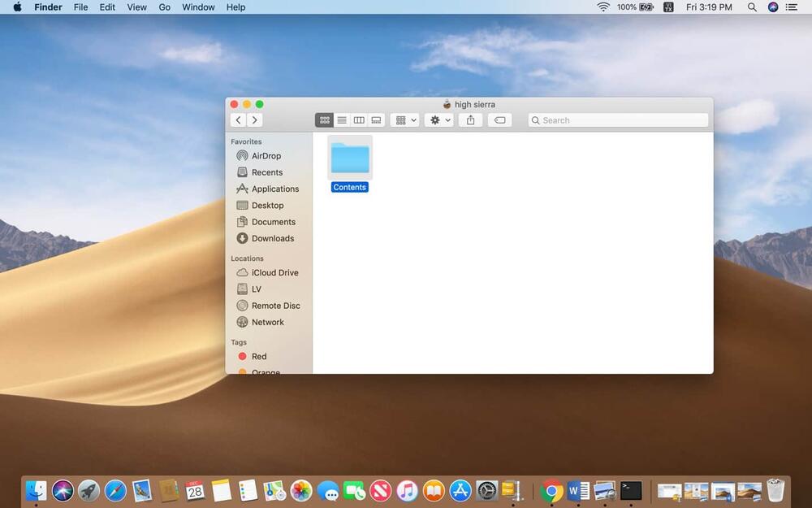This screenshot has height=508, width=812.
Task: Select the Contents folder
Action: pos(350,159)
